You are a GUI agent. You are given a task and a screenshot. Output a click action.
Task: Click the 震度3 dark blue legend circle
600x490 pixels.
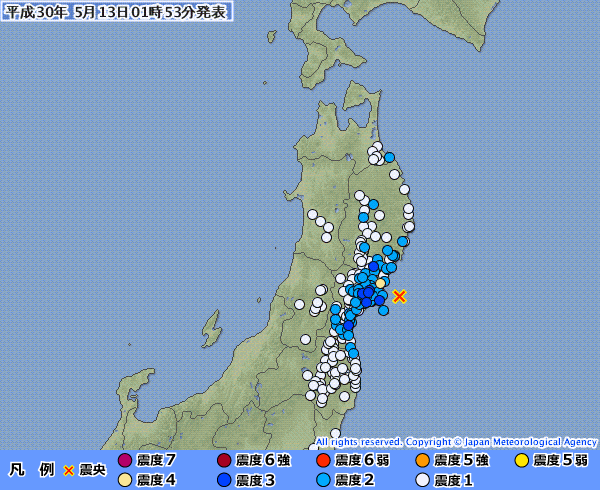click(x=224, y=480)
